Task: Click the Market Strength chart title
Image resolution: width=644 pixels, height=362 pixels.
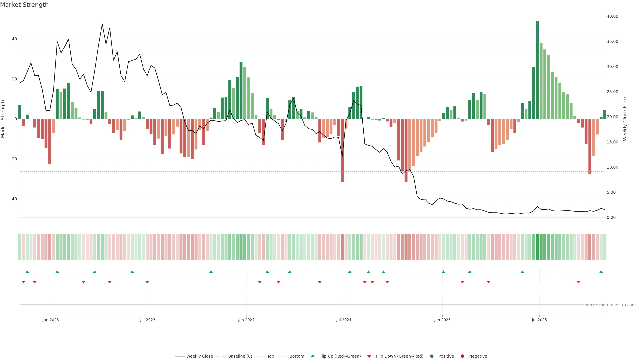Action: (24, 5)
